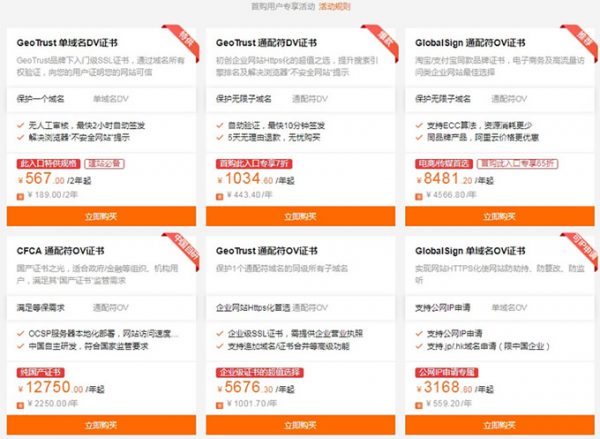Image resolution: width=600 pixels, height=439 pixels.
Task: Click the 建站必备 outlined tag
Action: click(x=104, y=164)
